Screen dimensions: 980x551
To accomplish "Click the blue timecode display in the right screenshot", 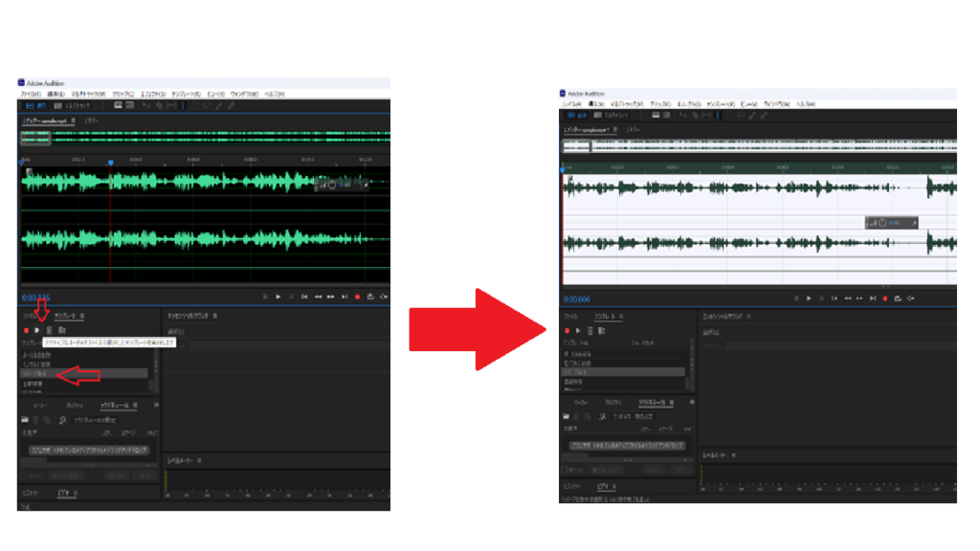I will (577, 298).
